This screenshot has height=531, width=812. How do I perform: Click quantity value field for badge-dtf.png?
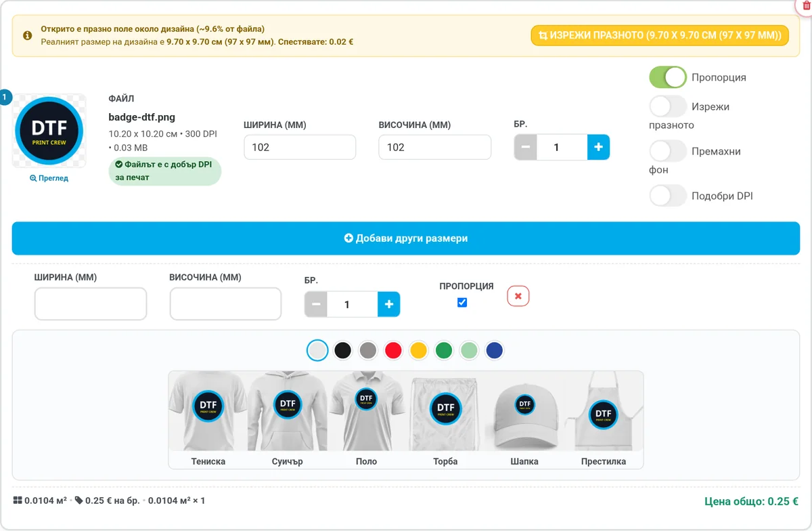point(562,147)
